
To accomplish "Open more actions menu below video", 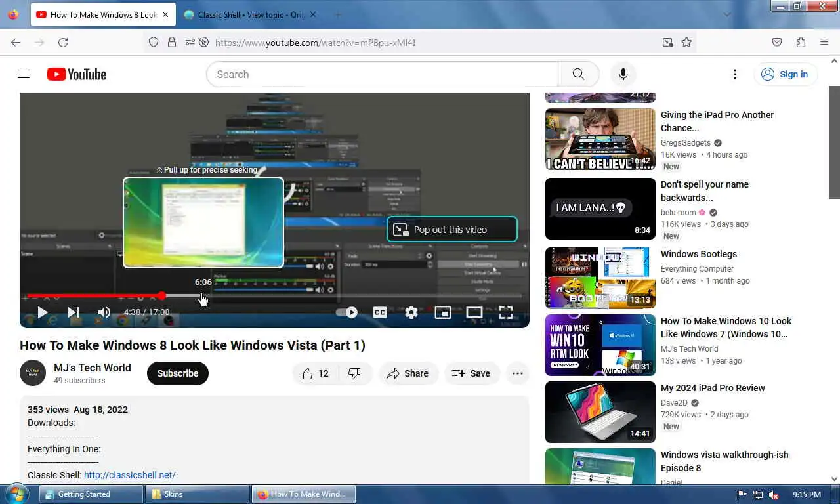I will [518, 373].
